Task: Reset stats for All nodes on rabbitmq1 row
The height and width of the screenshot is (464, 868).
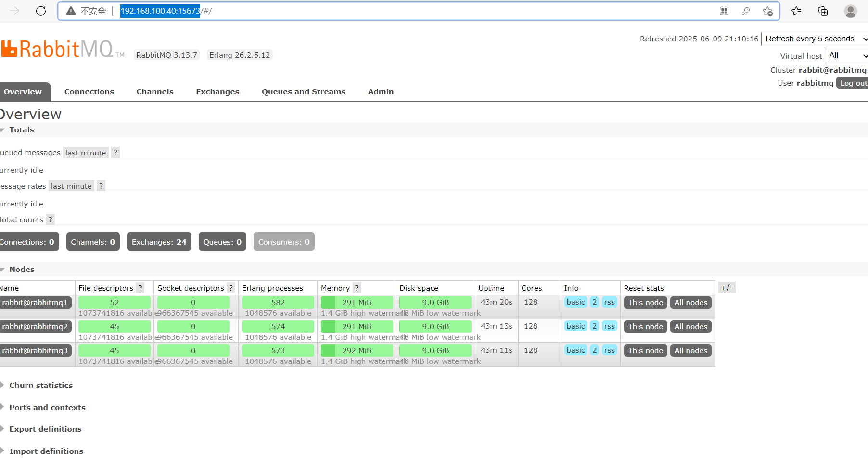Action: click(691, 303)
